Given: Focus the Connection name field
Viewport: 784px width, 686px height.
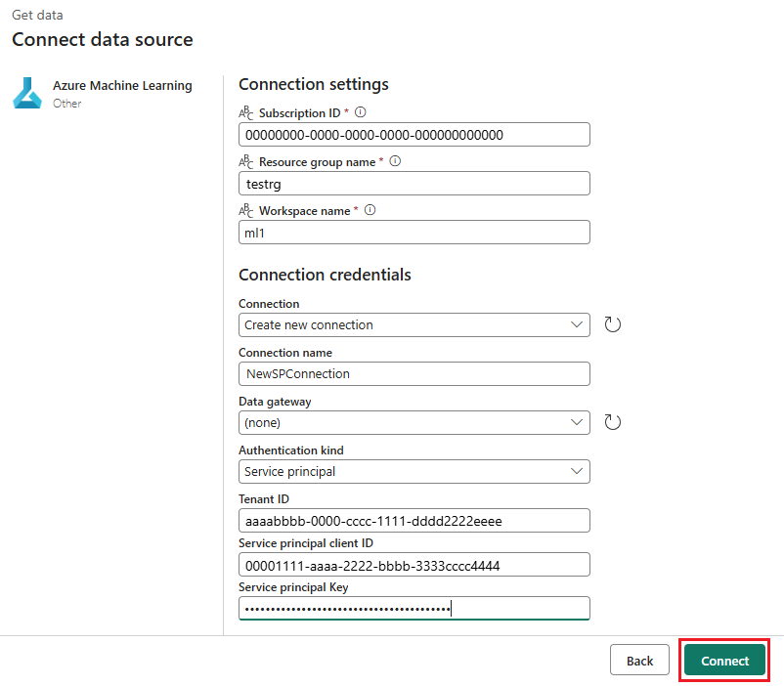Looking at the screenshot, I should click(x=414, y=374).
